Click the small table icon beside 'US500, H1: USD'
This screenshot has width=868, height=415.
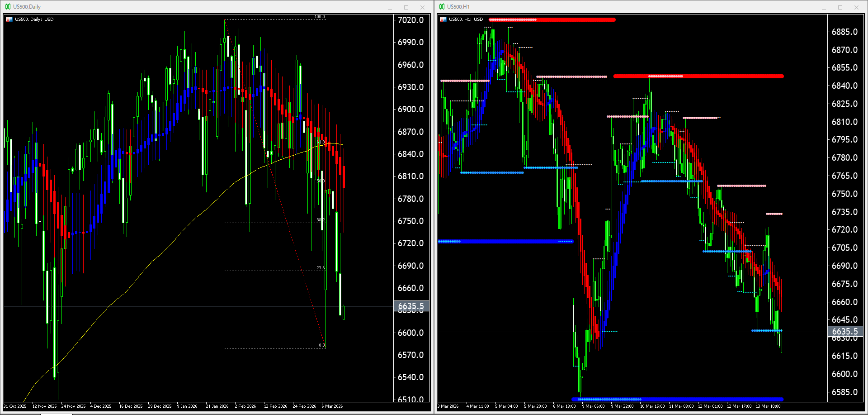pyautogui.click(x=443, y=19)
